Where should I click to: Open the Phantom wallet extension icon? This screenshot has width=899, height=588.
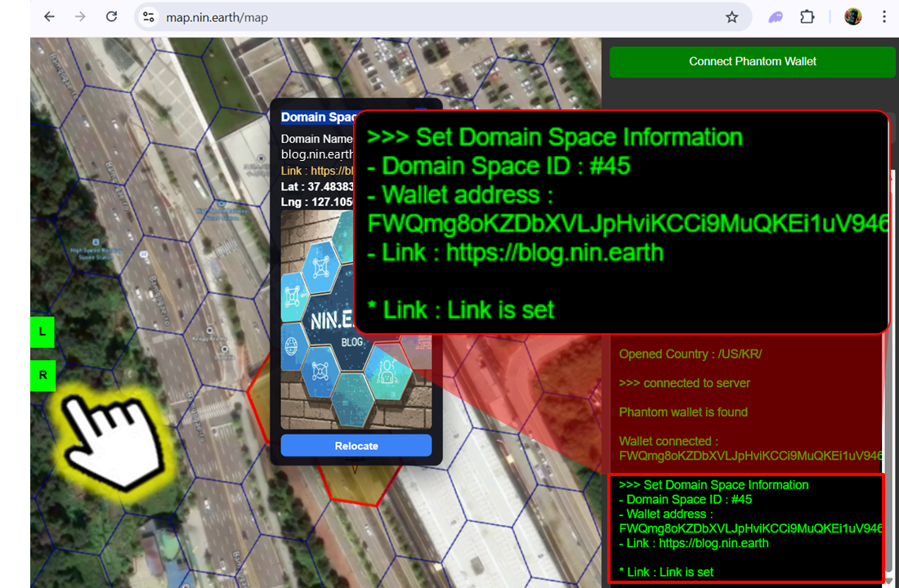click(776, 17)
